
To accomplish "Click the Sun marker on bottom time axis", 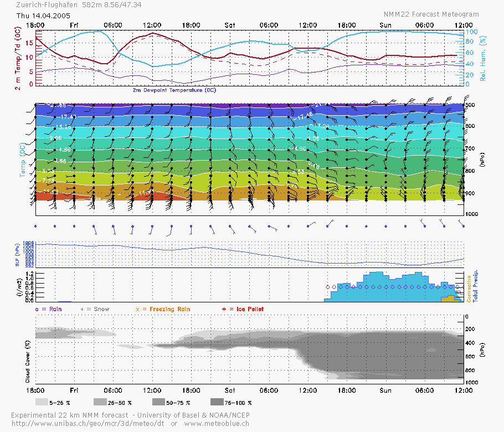I will pos(385,390).
